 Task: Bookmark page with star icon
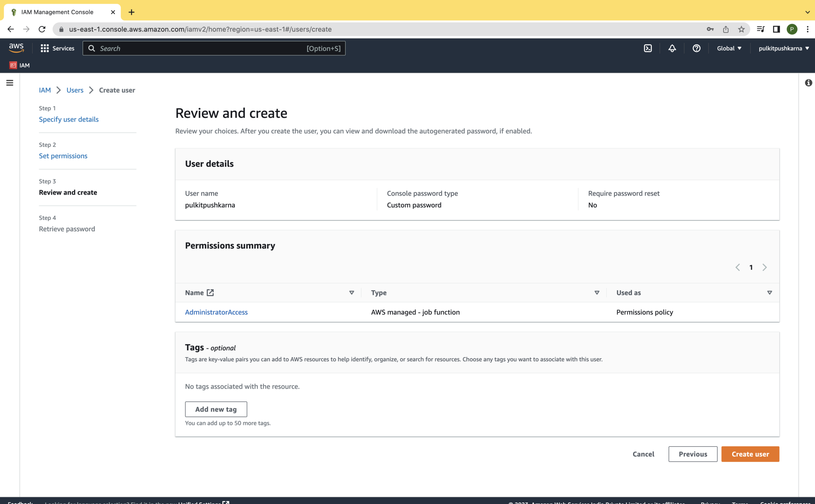click(741, 29)
